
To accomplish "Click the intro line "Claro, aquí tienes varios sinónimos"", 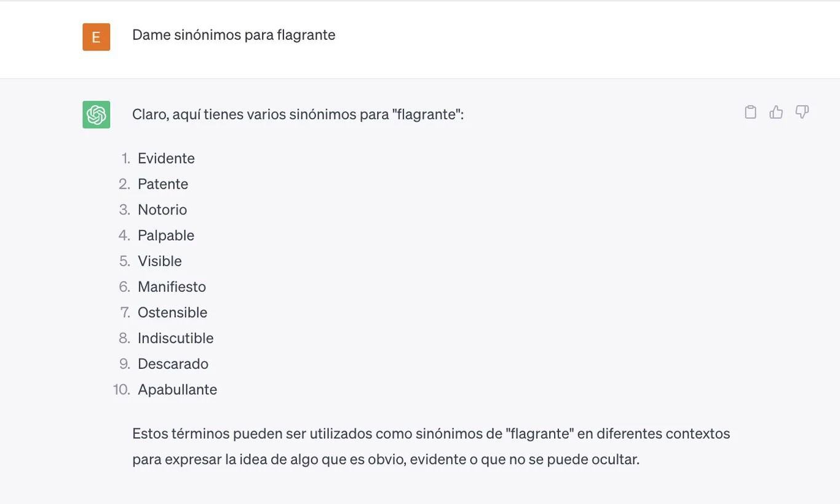I will tap(298, 114).
